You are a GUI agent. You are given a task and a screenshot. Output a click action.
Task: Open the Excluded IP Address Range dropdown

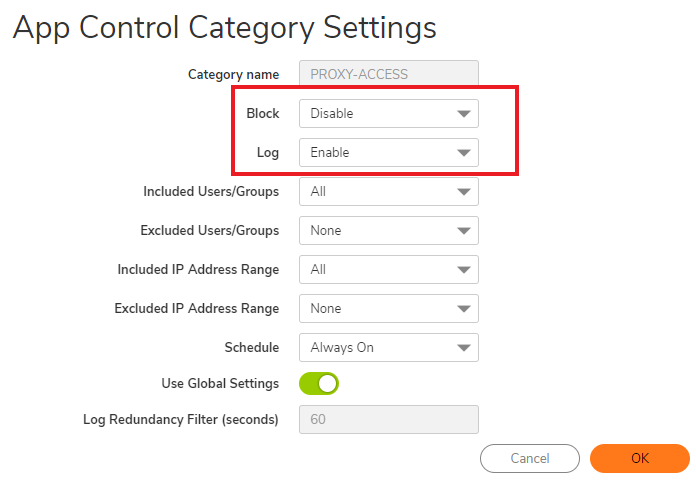388,309
